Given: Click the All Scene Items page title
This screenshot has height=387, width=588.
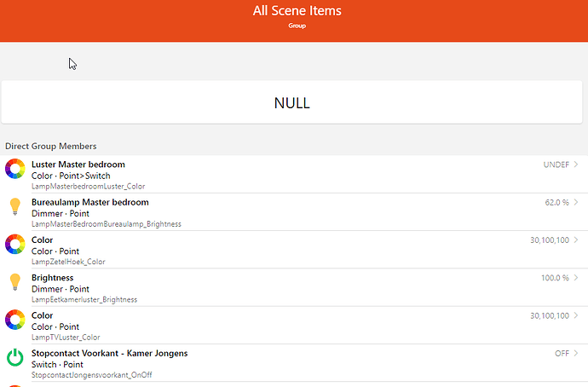Looking at the screenshot, I should click(297, 10).
